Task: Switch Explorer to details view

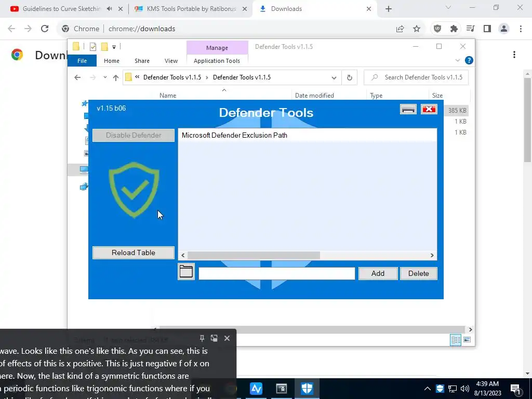Action: (456, 340)
